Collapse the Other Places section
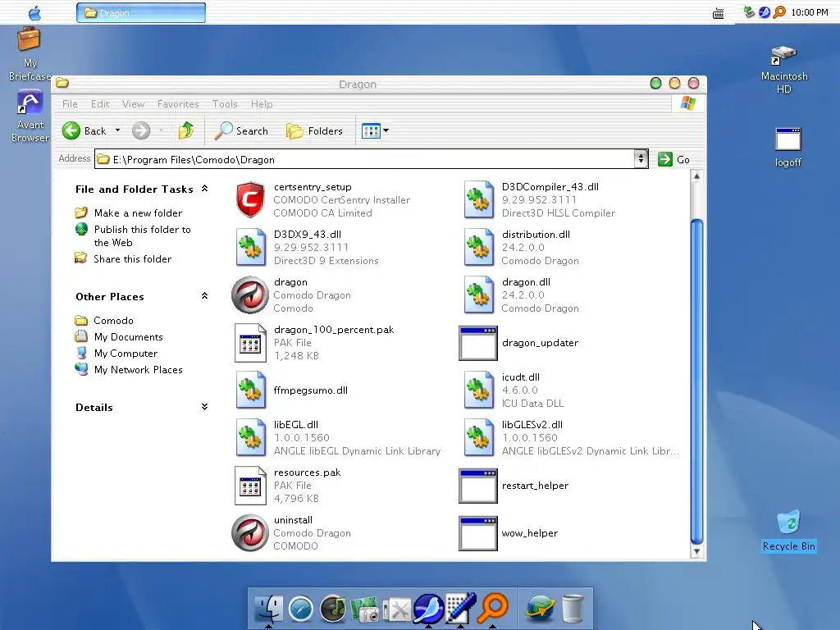 click(204, 296)
